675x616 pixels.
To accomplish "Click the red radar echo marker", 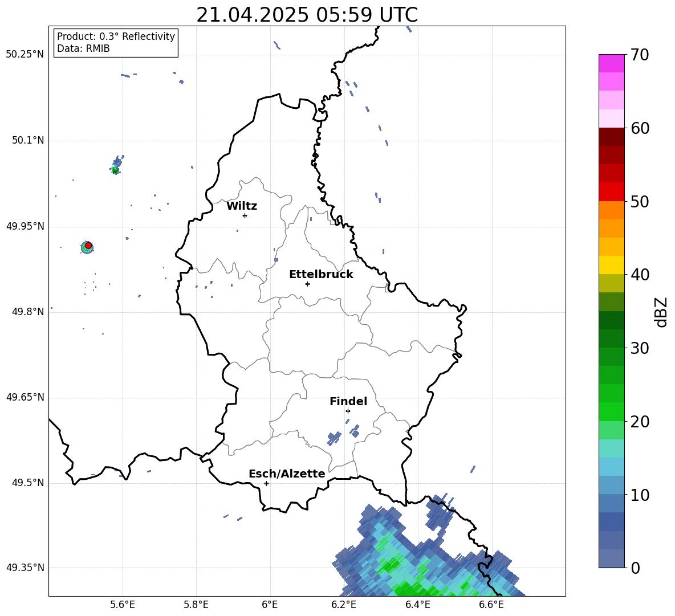I will (x=88, y=246).
